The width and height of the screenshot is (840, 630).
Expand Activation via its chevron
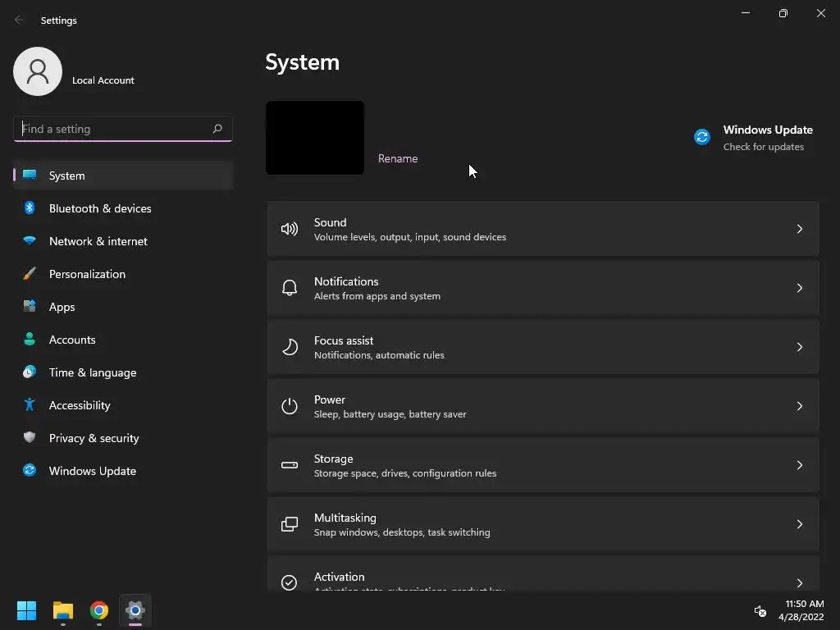tap(799, 582)
